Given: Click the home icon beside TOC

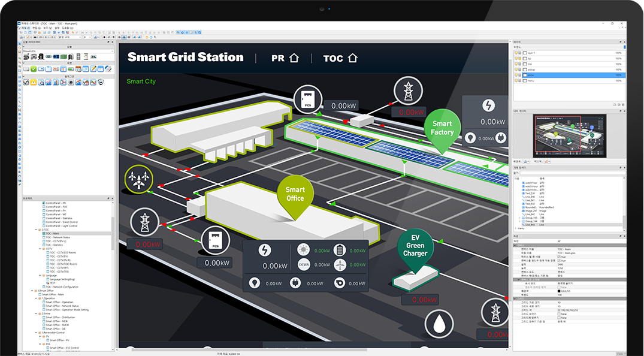Looking at the screenshot, I should pyautogui.click(x=353, y=58).
